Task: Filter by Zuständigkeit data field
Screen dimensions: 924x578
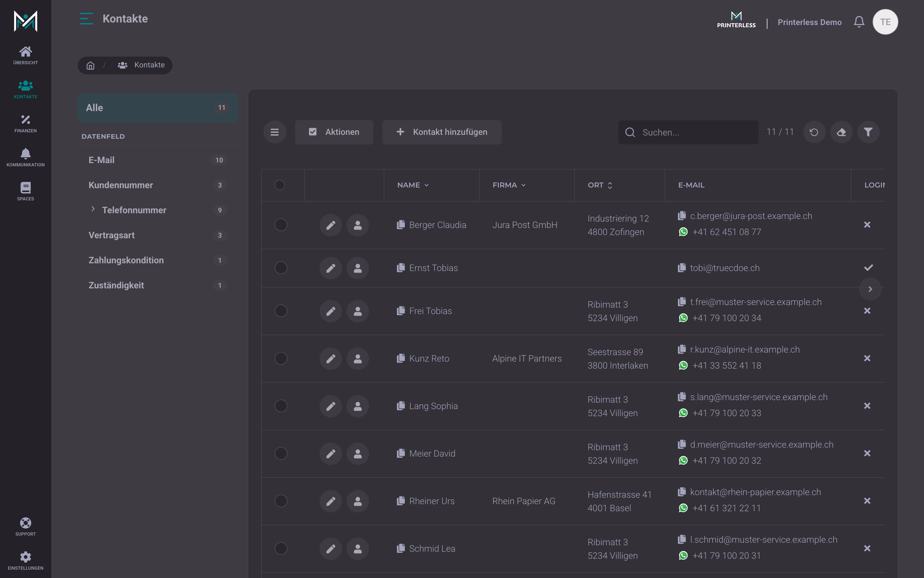Action: (158, 285)
